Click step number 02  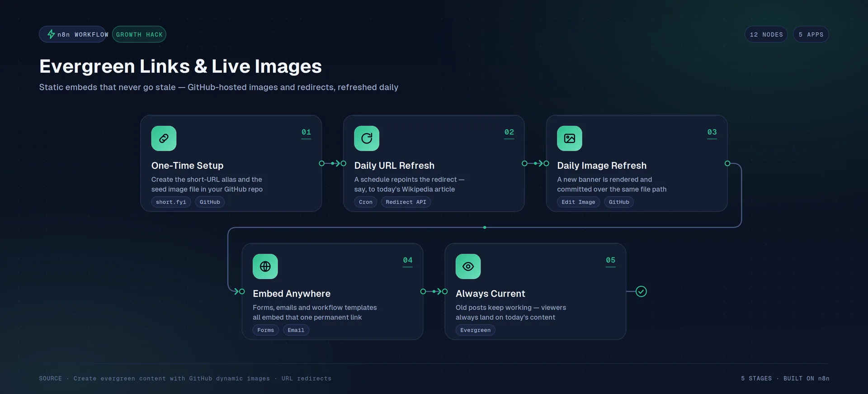pos(509,132)
